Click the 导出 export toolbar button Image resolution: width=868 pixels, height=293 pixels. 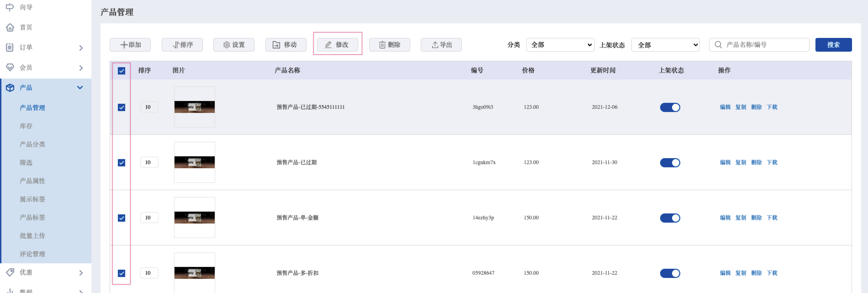pos(441,45)
